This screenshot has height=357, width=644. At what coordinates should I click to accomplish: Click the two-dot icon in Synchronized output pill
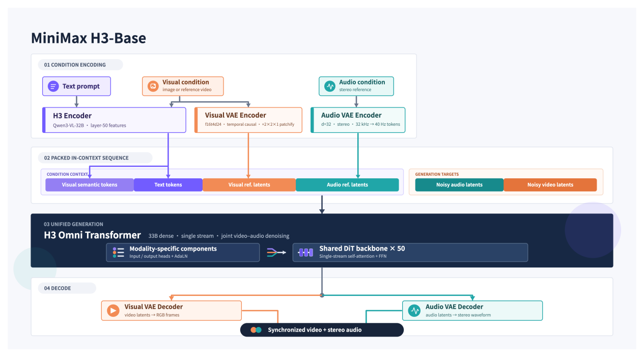click(256, 330)
